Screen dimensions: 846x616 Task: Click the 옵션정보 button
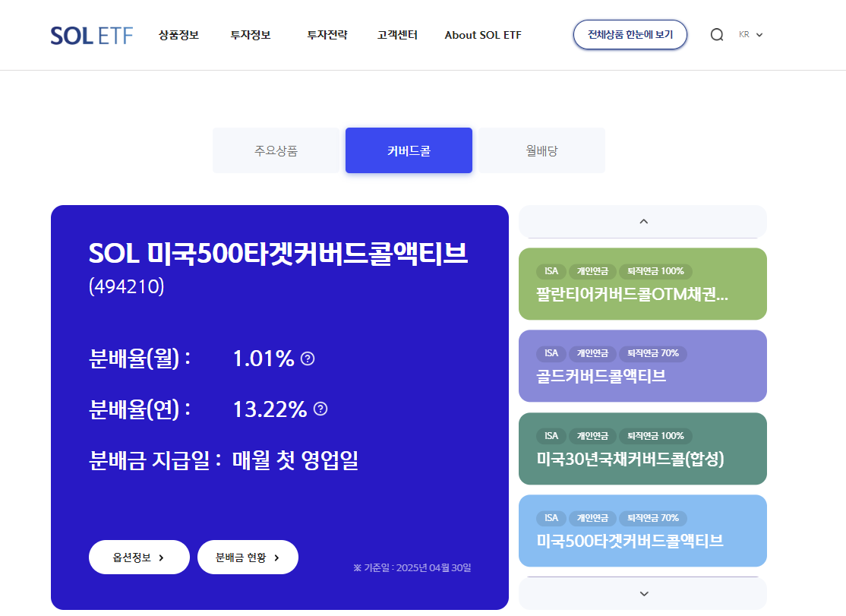tap(139, 558)
